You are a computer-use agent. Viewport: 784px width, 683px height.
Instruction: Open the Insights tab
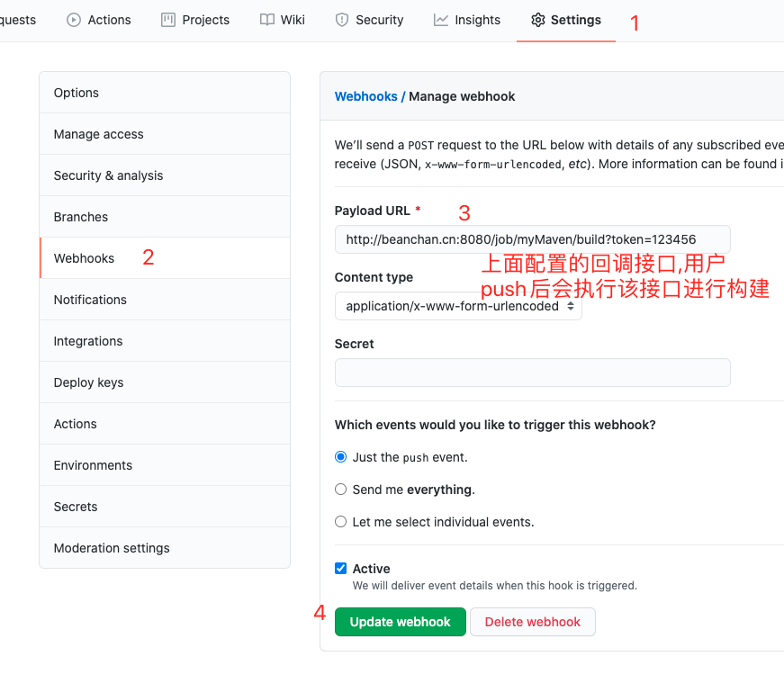[466, 20]
